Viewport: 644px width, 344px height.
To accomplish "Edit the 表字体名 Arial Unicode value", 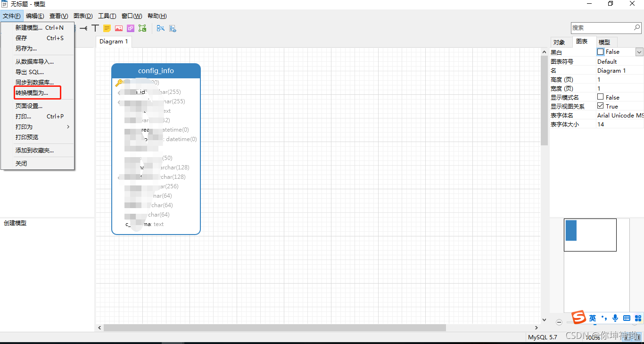I will click(620, 115).
